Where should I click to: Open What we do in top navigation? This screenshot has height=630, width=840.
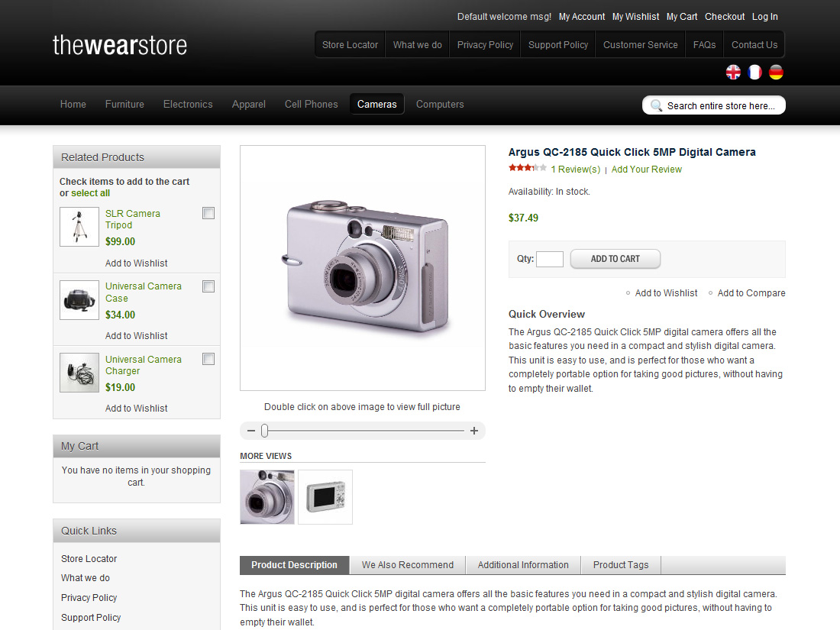point(417,45)
